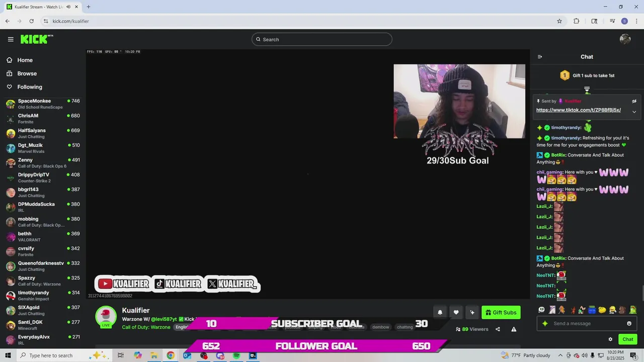Open Spazzy channel row

coord(43,281)
